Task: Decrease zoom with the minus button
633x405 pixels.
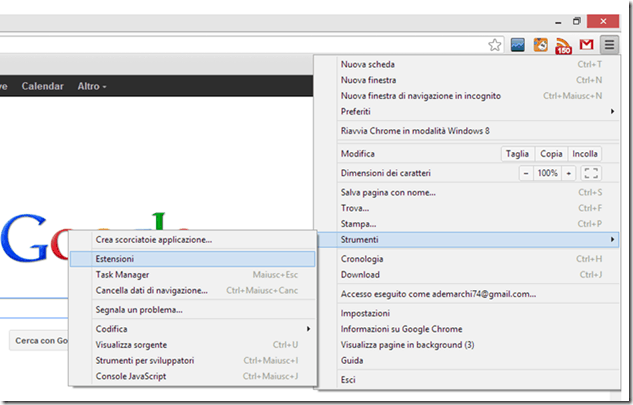Action: [x=526, y=173]
